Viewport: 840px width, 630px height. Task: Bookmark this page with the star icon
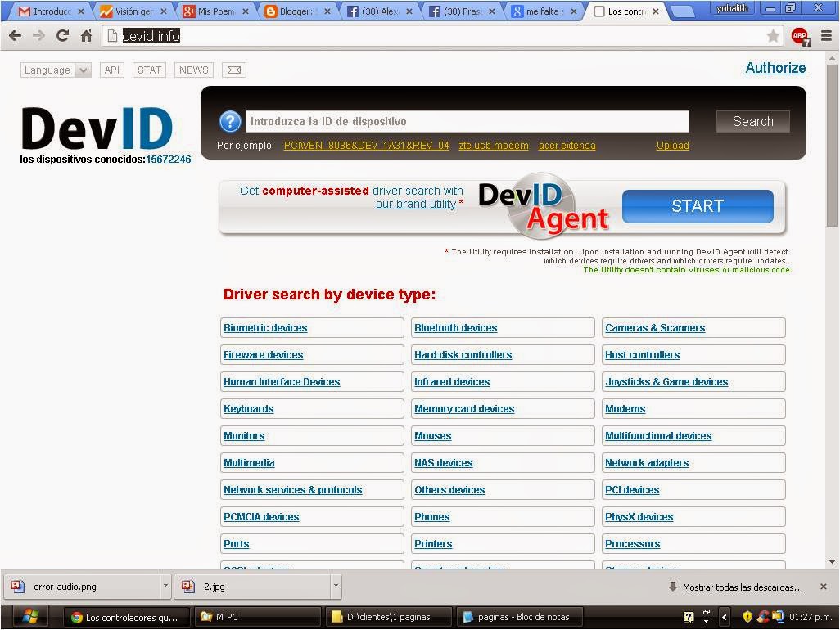click(x=773, y=36)
